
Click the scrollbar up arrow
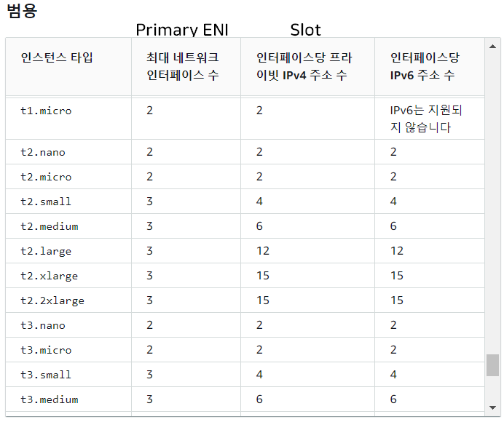pos(492,47)
